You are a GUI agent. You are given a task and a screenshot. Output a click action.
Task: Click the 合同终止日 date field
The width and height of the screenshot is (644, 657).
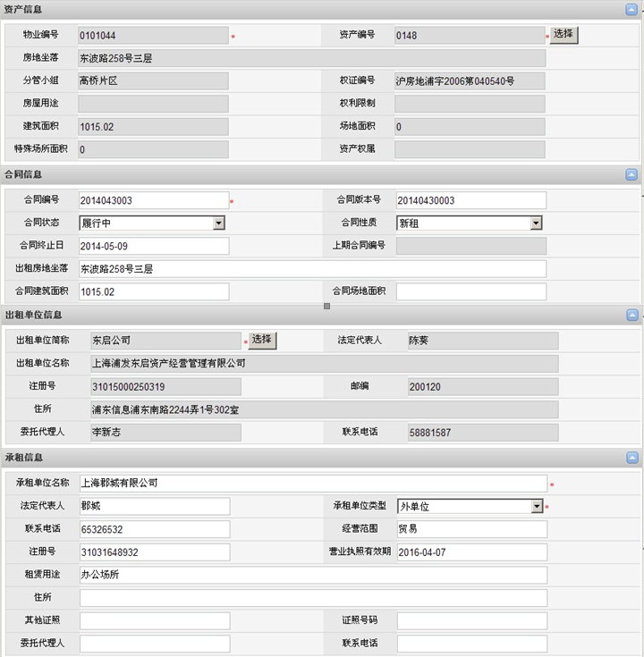[x=153, y=246]
